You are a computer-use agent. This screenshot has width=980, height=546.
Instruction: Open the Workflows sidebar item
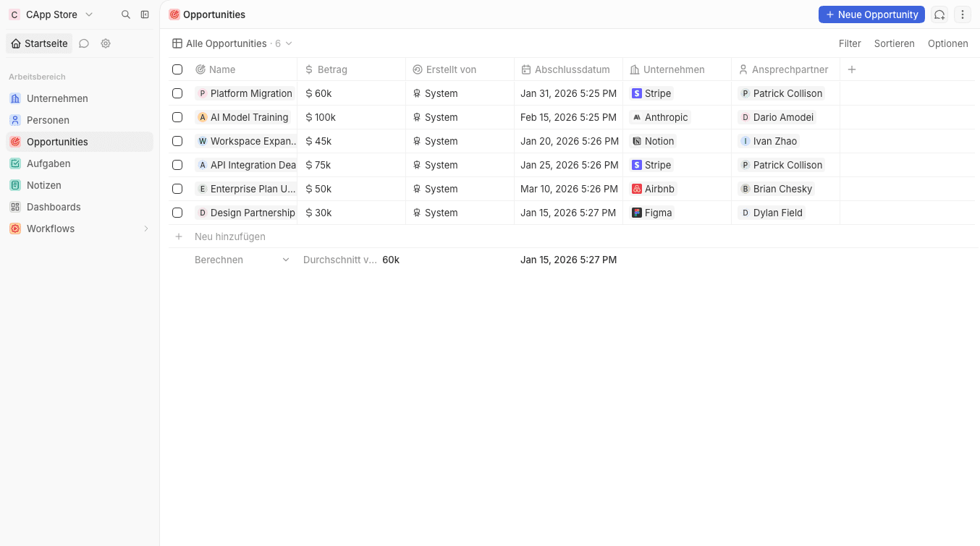[x=80, y=229]
